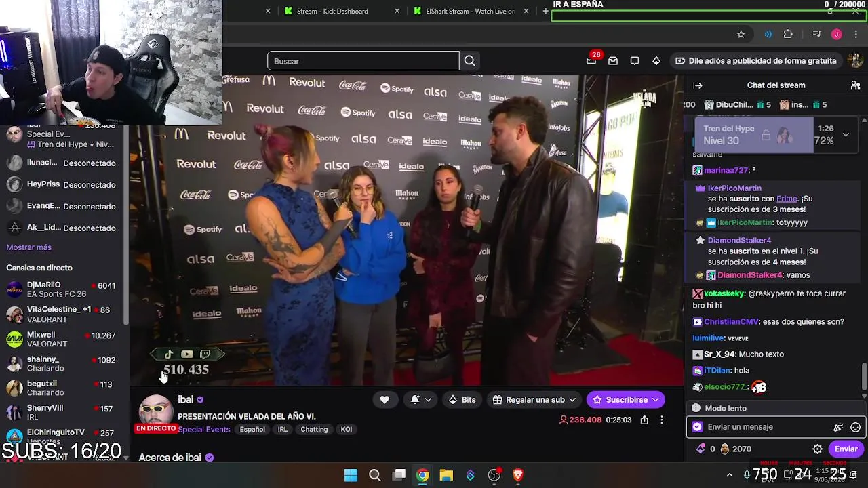Viewport: 868px width, 488px height.
Task: Open the whispers speech bubble icon
Action: 635,61
